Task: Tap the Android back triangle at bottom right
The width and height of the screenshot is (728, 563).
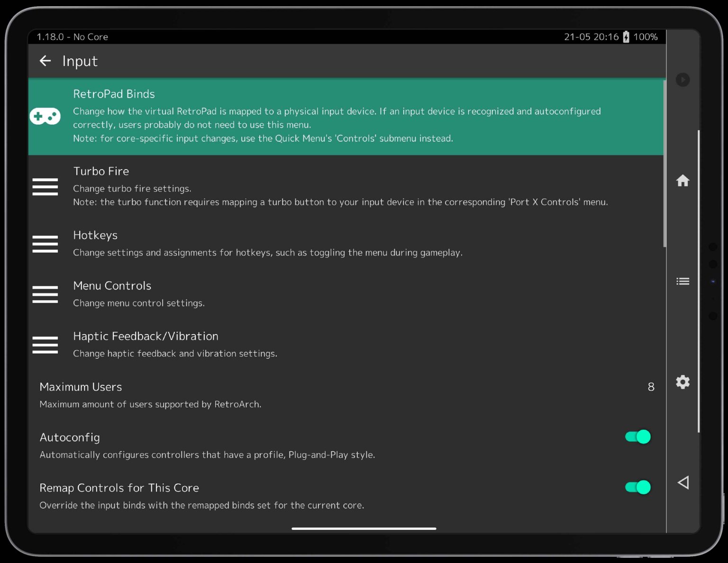Action: click(x=683, y=482)
